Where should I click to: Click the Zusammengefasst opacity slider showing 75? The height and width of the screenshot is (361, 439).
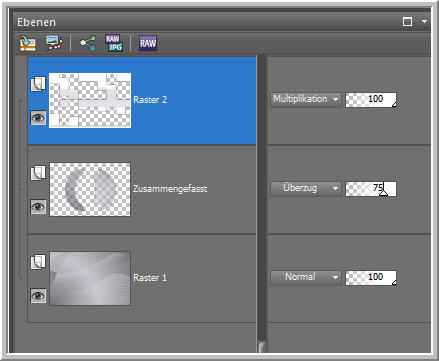pos(371,189)
